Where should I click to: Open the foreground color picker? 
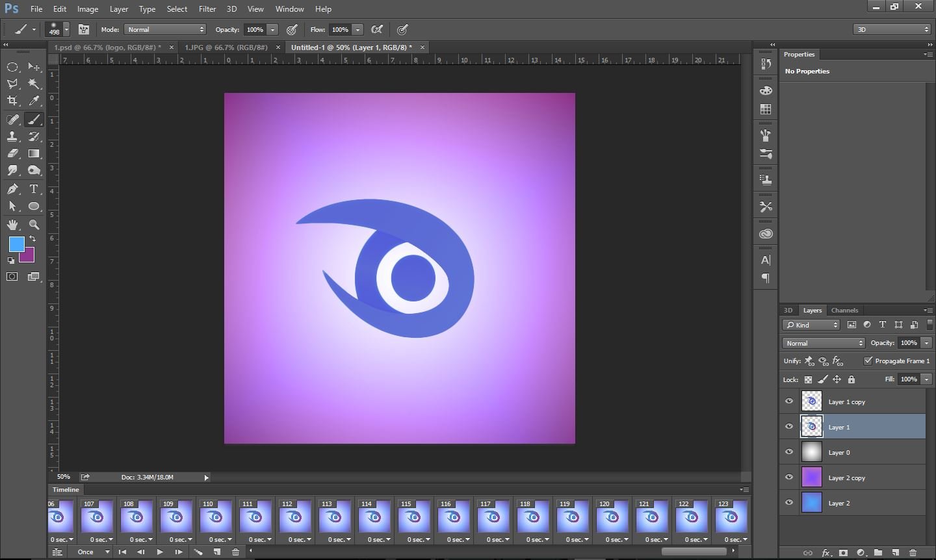pyautogui.click(x=16, y=244)
